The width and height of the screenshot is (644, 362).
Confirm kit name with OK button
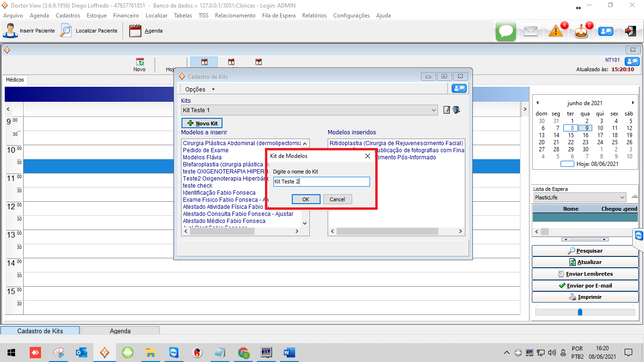tap(305, 199)
